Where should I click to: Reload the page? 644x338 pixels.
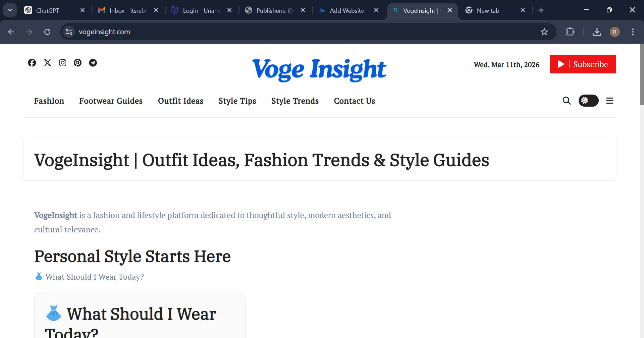[x=47, y=32]
